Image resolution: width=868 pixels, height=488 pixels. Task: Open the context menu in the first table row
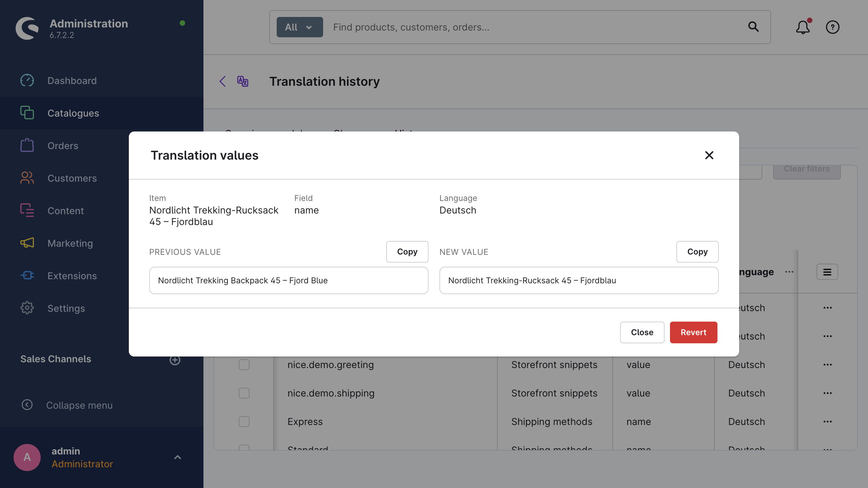click(828, 308)
